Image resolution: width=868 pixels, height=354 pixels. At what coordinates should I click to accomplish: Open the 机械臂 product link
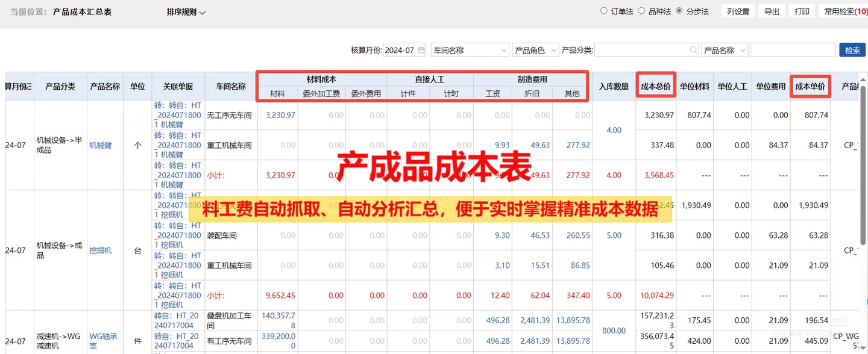(100, 145)
